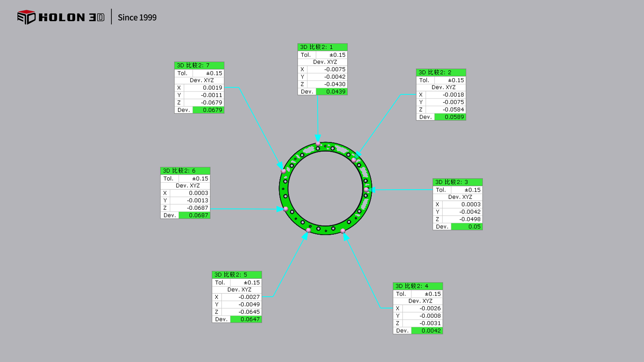Click the Tol. ±0.15 row in annotation 3
The width and height of the screenshot is (644, 362).
458,190
